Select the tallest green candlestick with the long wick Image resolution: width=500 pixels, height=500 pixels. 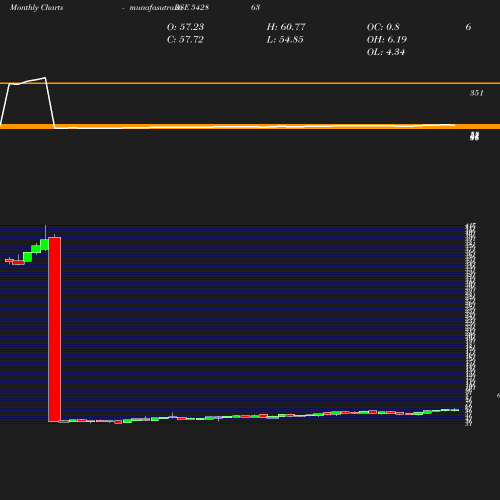(x=45, y=244)
